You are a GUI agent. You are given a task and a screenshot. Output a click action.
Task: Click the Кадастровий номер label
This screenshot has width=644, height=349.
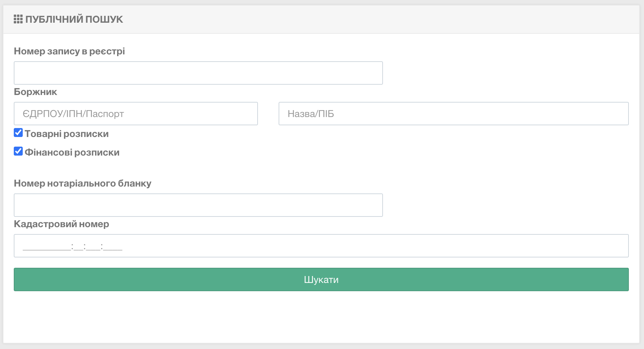pos(61,224)
